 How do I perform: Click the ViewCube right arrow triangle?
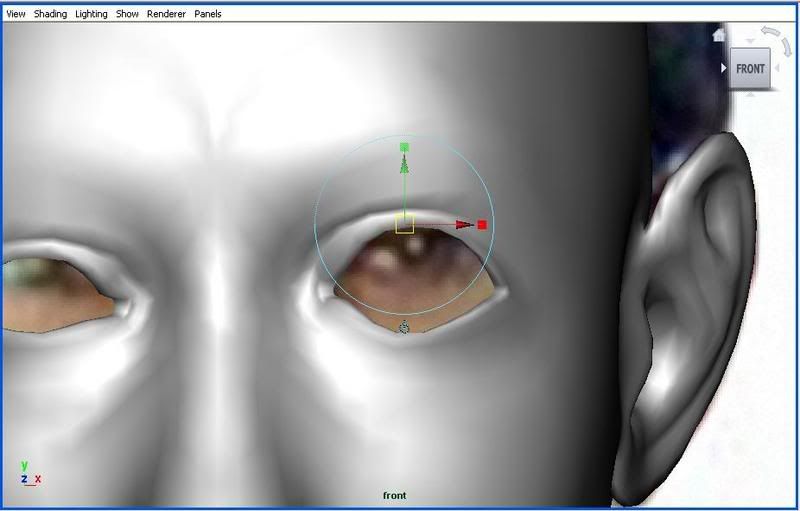pyautogui.click(x=777, y=68)
